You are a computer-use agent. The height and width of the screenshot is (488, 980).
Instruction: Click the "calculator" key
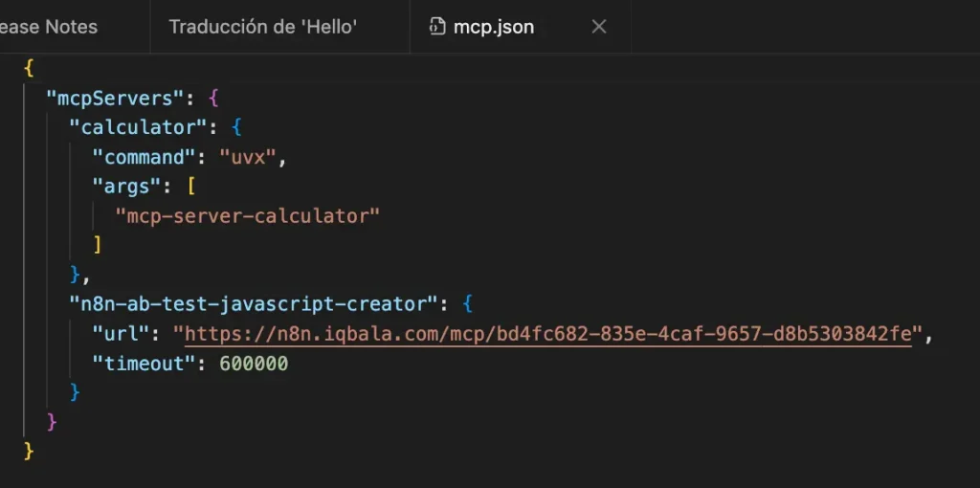138,127
